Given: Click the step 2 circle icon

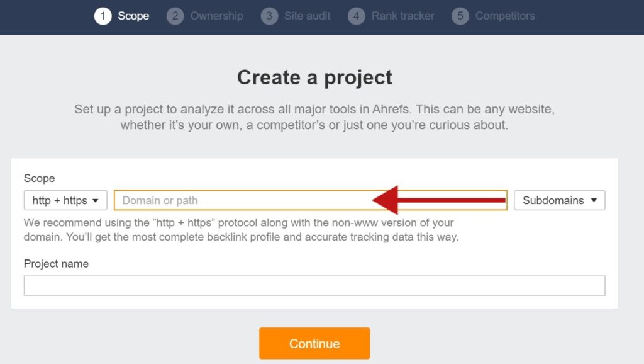Looking at the screenshot, I should click(175, 16).
